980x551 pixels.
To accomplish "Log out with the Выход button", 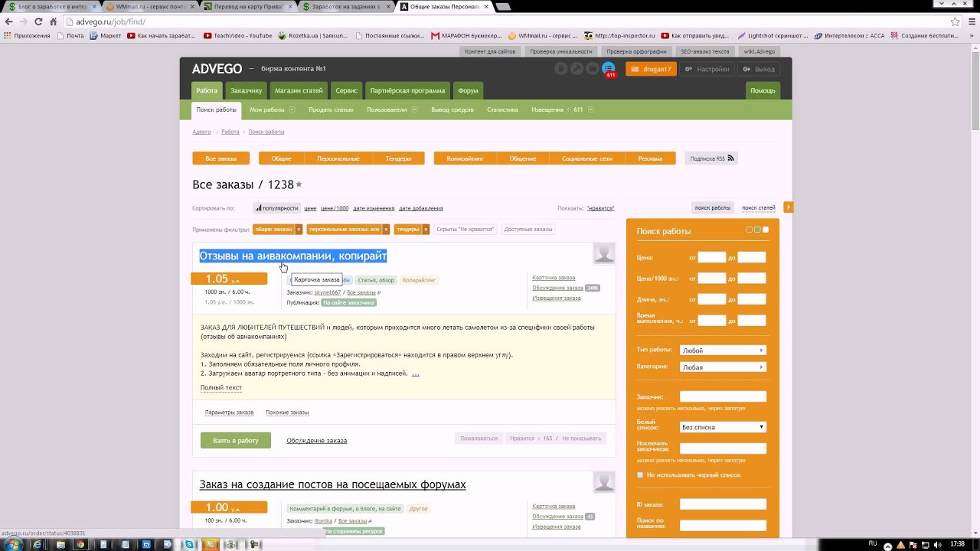I will point(759,69).
